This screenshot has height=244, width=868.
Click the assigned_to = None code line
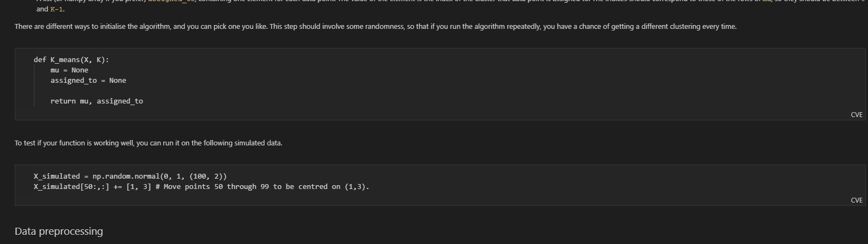coord(88,81)
